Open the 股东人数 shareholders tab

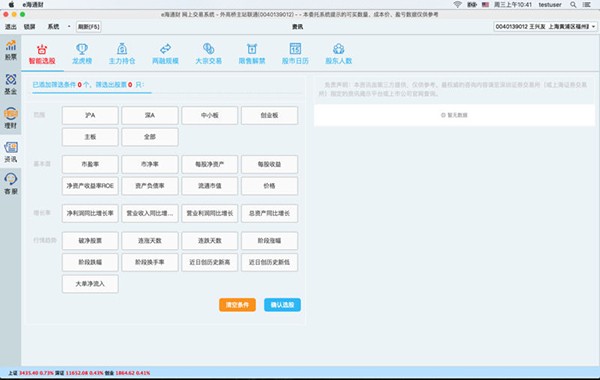click(338, 54)
